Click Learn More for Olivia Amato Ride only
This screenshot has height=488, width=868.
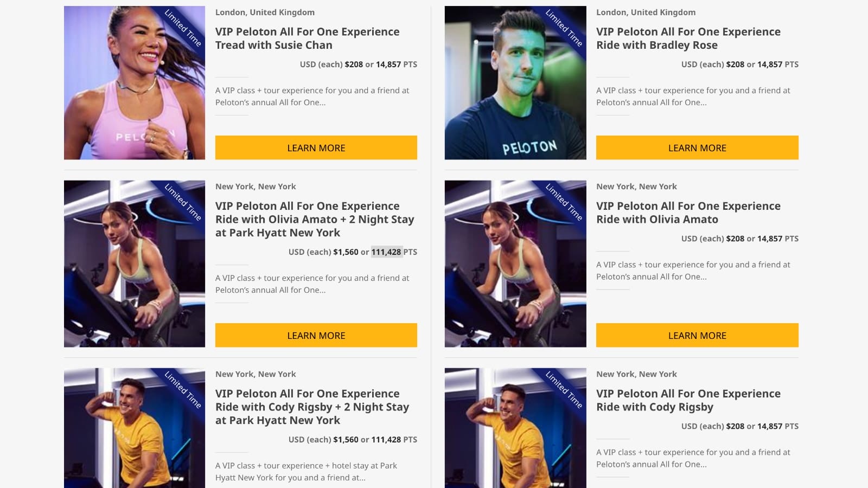(697, 335)
